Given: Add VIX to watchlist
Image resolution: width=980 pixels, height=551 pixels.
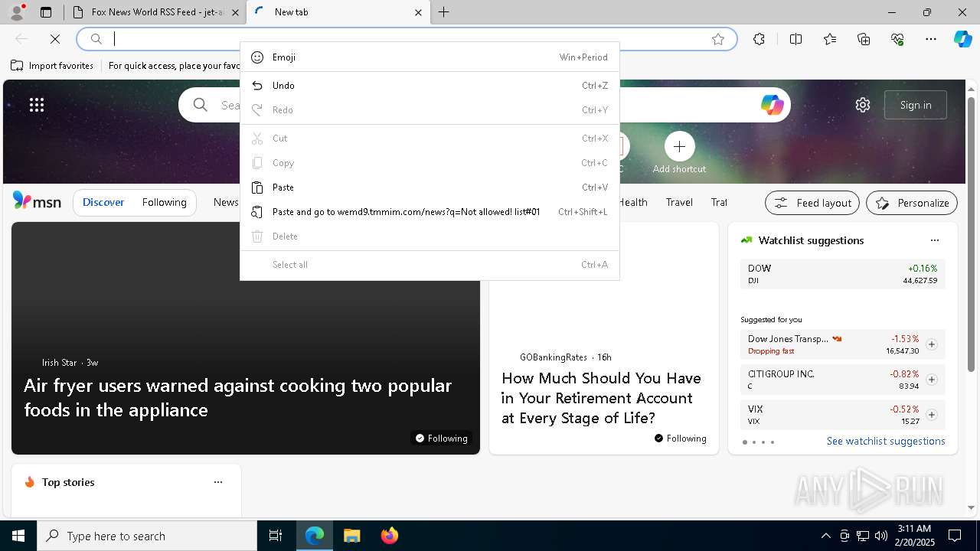Looking at the screenshot, I should pyautogui.click(x=932, y=415).
